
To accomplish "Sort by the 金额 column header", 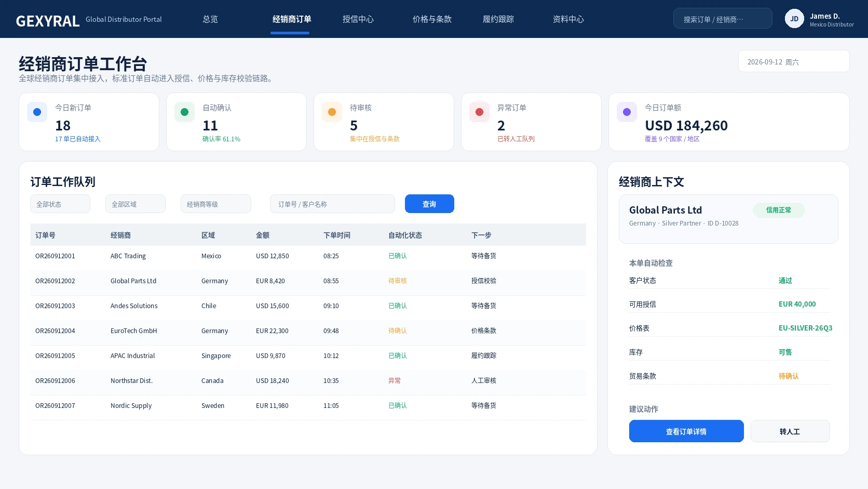I will tap(263, 235).
